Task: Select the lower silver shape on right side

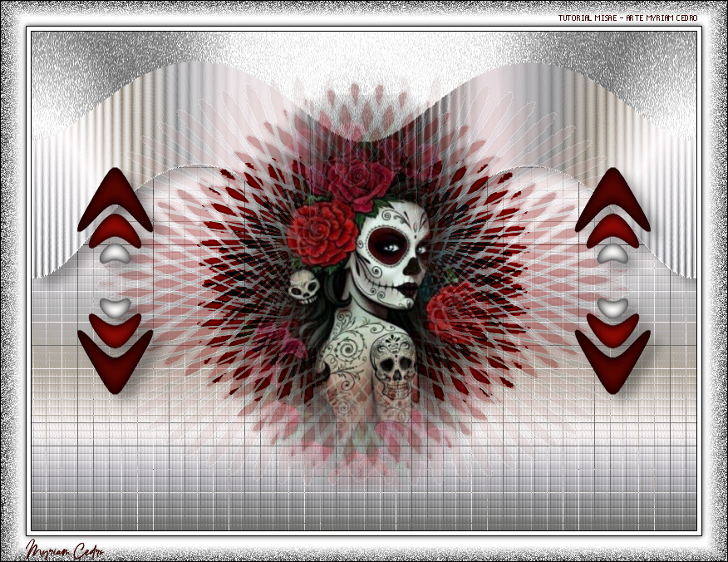Action: (x=612, y=307)
